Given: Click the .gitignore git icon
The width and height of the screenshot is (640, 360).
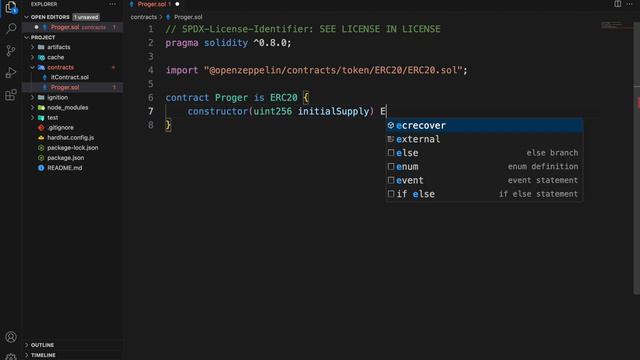Looking at the screenshot, I should [x=41, y=127].
